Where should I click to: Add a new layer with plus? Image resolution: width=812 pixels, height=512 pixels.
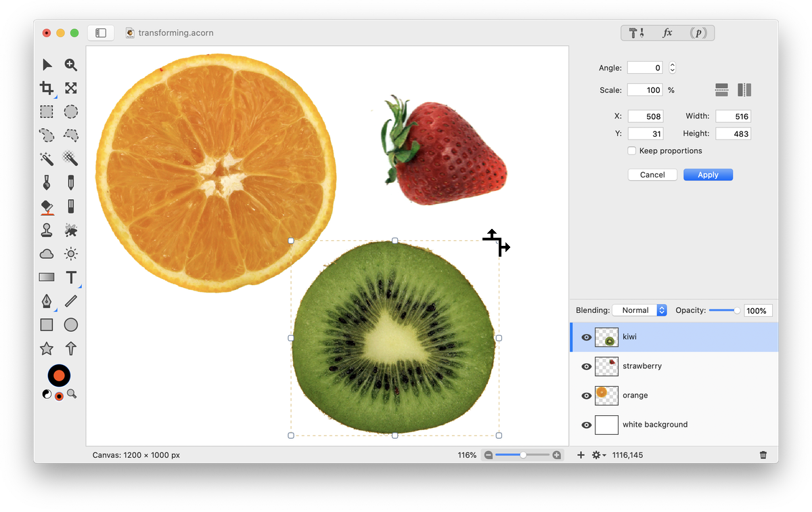[581, 455]
